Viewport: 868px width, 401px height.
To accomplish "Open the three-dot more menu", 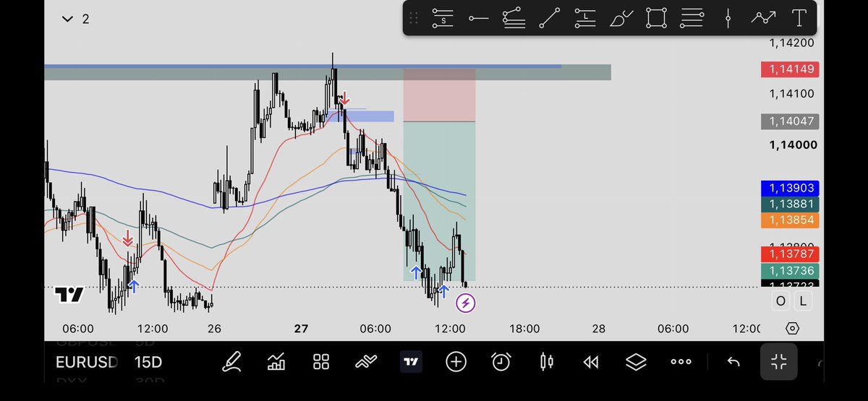I will click(681, 362).
